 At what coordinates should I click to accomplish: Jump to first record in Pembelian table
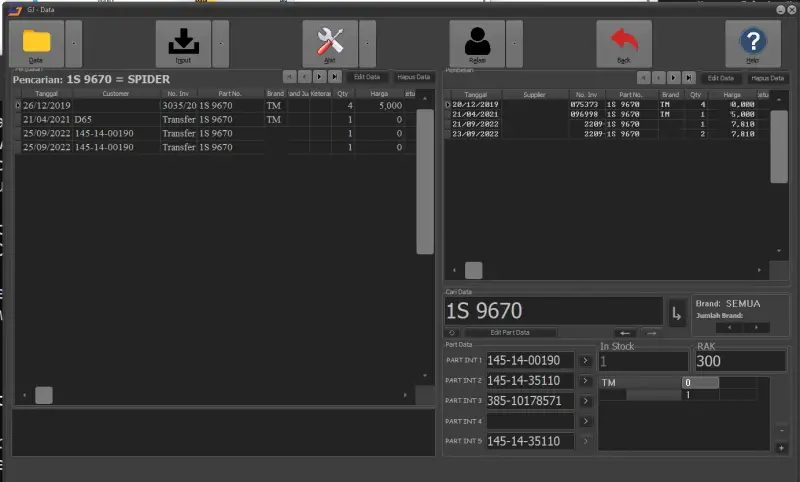coord(643,78)
